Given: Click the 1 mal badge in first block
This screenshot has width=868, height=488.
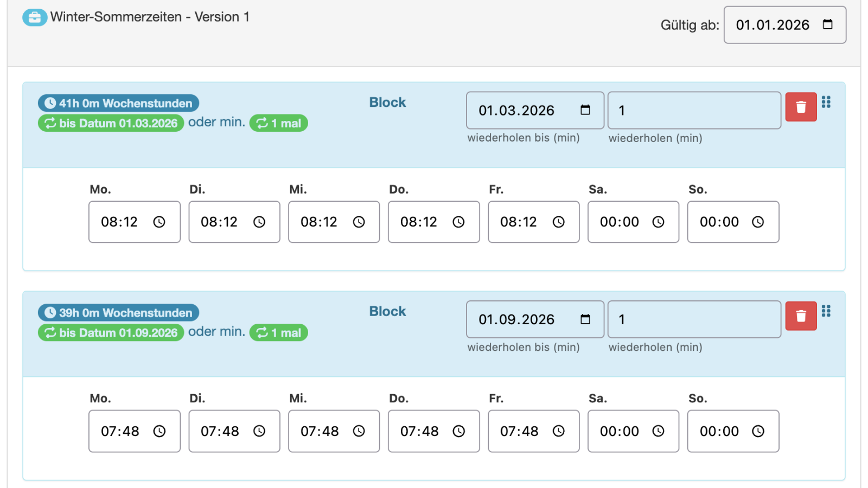Looking at the screenshot, I should tap(279, 123).
